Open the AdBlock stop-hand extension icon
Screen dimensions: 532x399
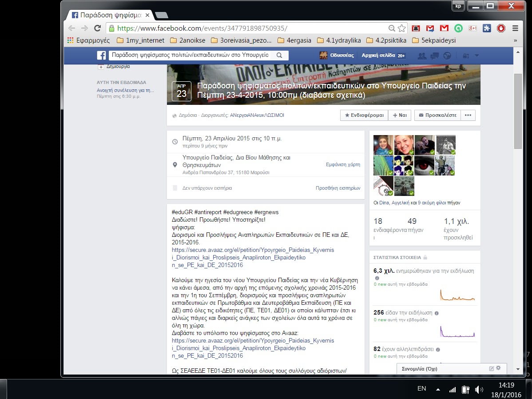tap(501, 28)
